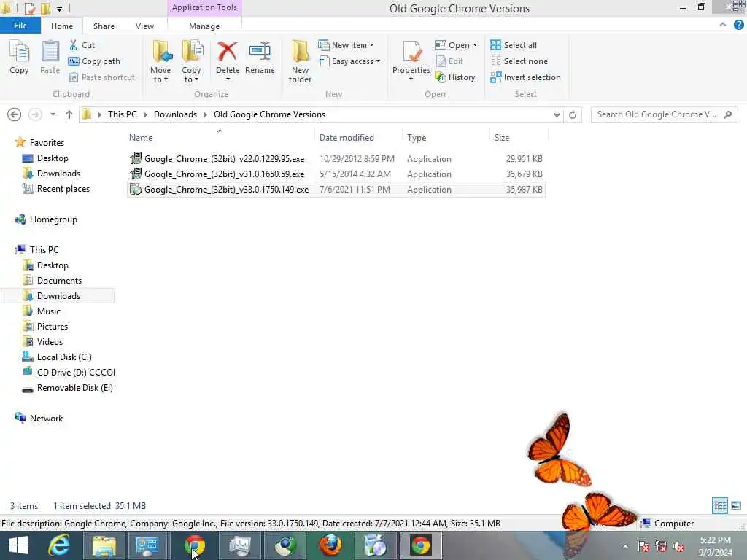Sort by the Name column header
Screen dimensions: 747x560
[141, 138]
